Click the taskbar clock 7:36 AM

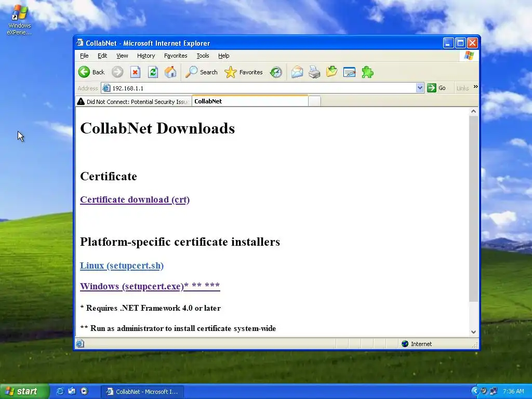click(513, 391)
